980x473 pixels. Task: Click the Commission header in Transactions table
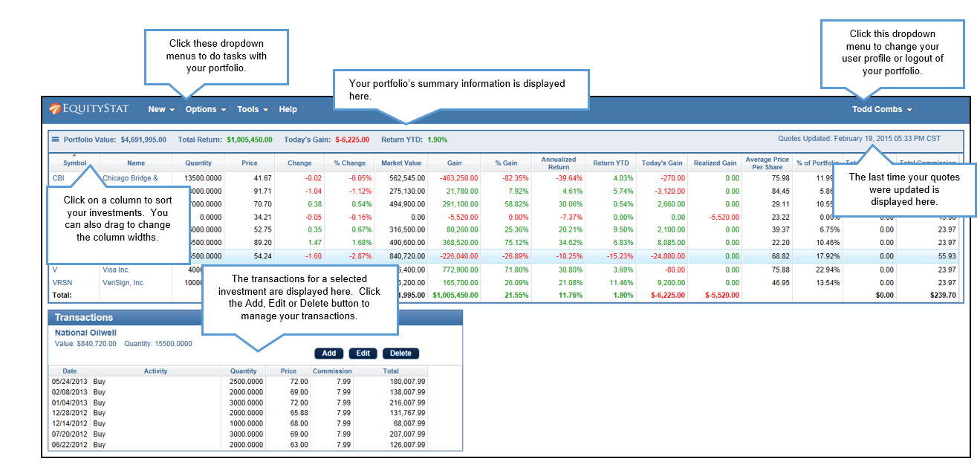(x=332, y=371)
